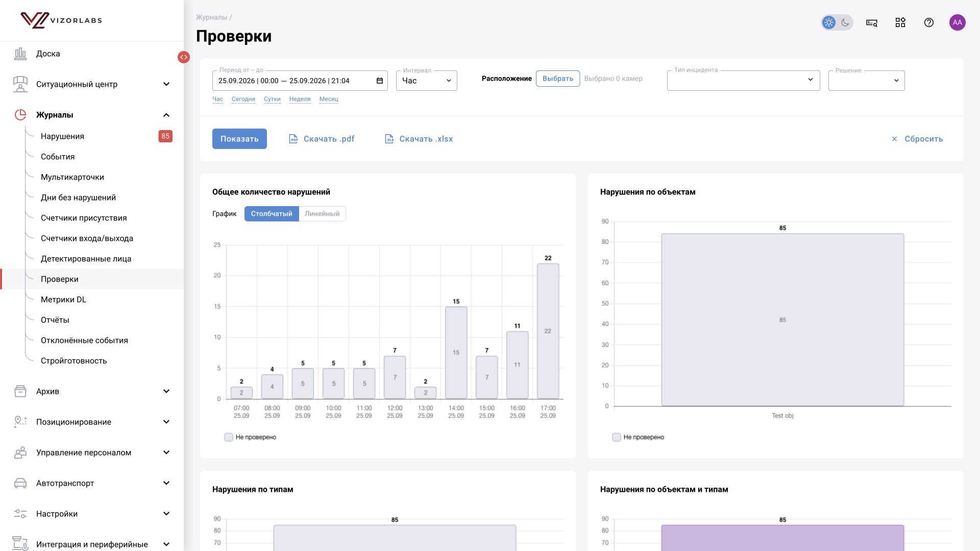Image resolution: width=980 pixels, height=551 pixels.
Task: Expand Ситуационный центр section chevron
Action: tap(166, 84)
